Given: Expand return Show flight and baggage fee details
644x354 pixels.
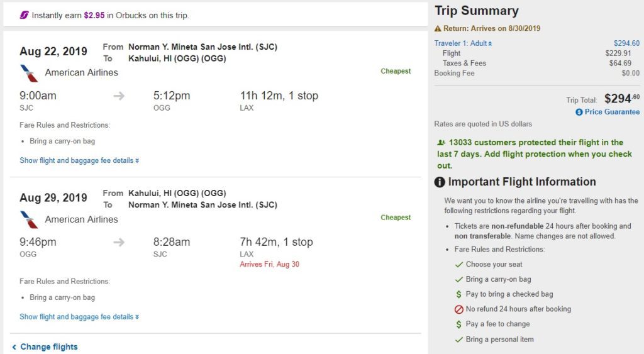Looking at the screenshot, I should coord(79,317).
